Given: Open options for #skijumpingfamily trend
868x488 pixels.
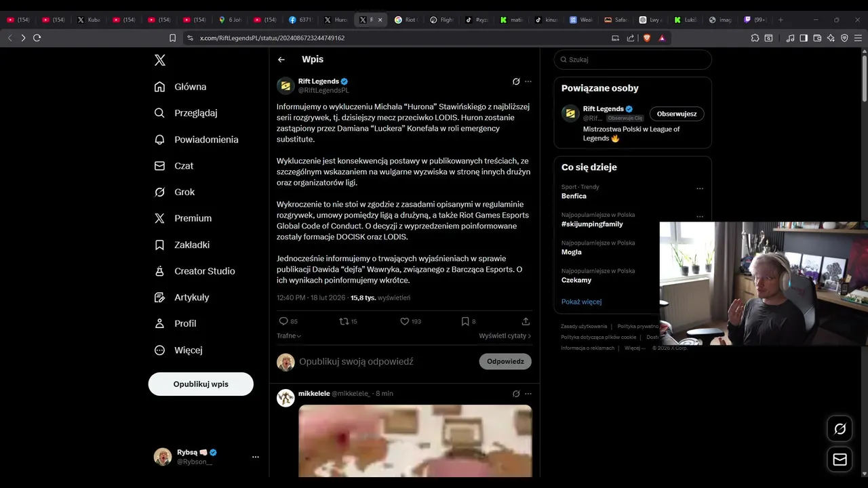Looking at the screenshot, I should point(700,217).
